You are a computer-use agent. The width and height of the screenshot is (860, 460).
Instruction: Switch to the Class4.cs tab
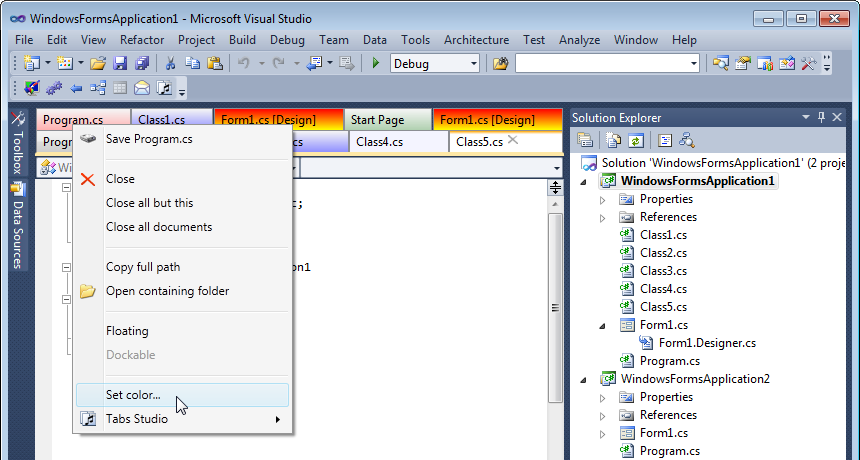(x=399, y=142)
